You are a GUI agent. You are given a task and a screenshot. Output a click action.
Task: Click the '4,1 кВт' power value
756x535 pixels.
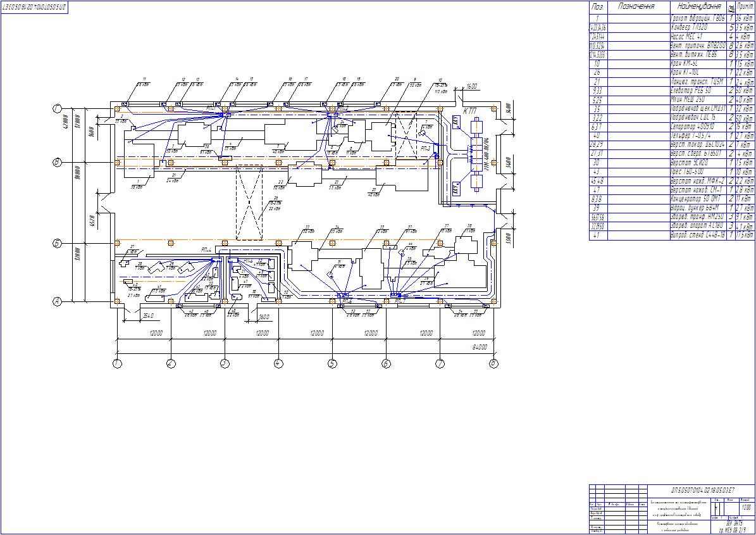tap(745, 227)
